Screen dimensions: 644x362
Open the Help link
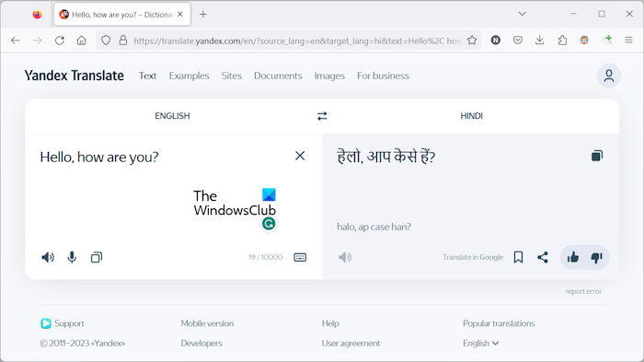[x=330, y=323]
